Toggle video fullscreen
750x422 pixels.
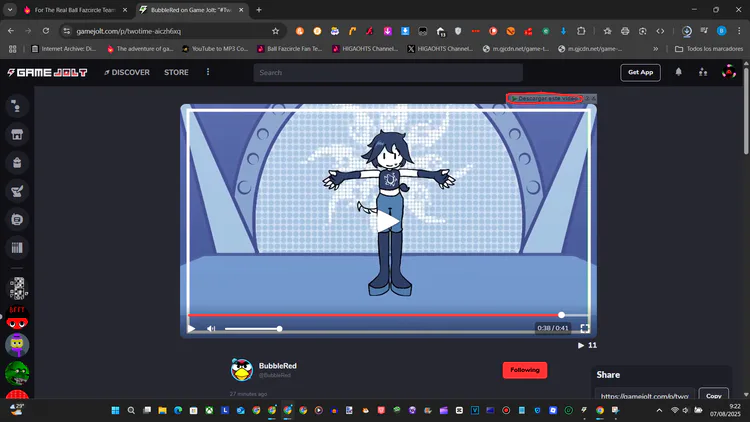click(585, 328)
